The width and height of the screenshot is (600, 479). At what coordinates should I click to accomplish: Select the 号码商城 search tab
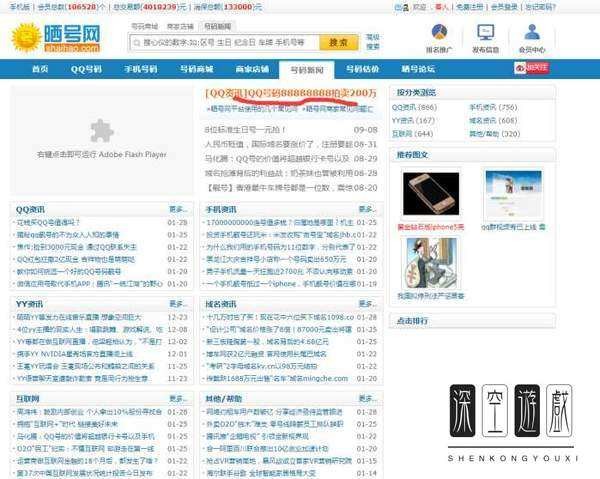pos(144,26)
